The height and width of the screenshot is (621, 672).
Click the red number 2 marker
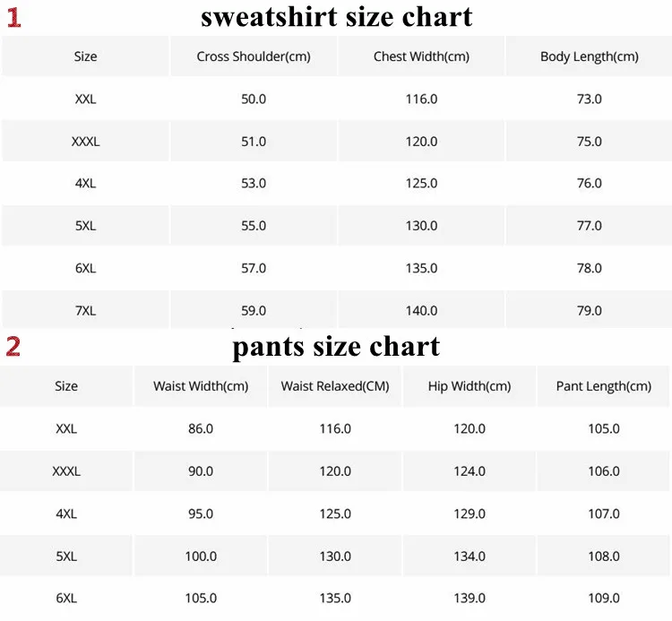point(13,346)
